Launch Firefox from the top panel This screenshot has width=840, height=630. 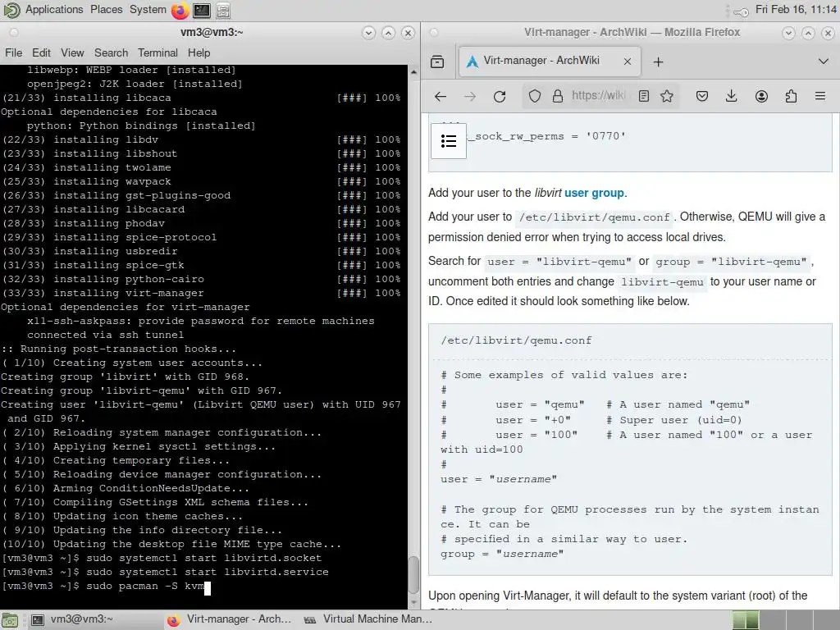click(x=180, y=10)
